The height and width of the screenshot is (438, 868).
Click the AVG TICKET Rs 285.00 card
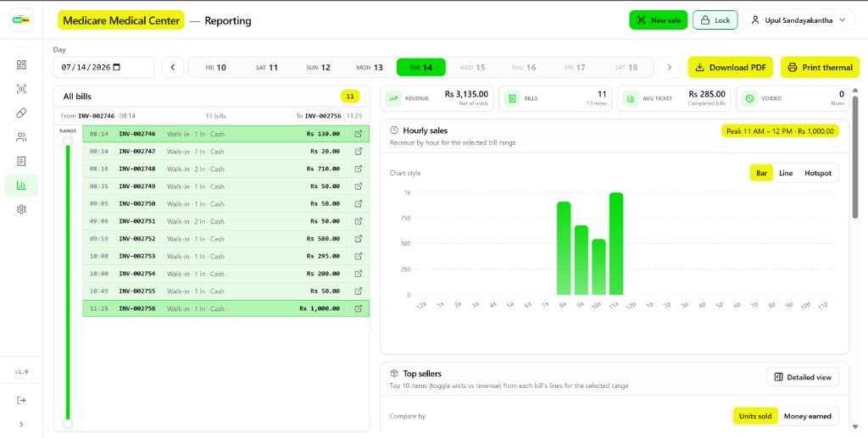674,98
